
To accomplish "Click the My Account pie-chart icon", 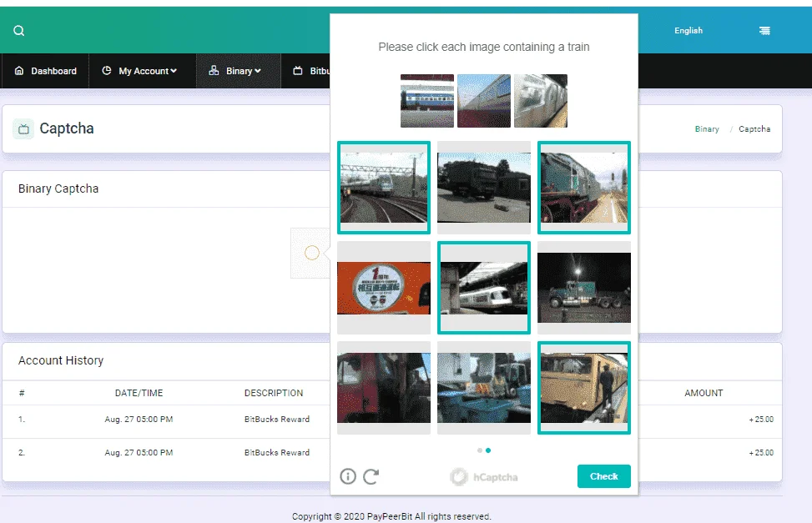I will (107, 70).
